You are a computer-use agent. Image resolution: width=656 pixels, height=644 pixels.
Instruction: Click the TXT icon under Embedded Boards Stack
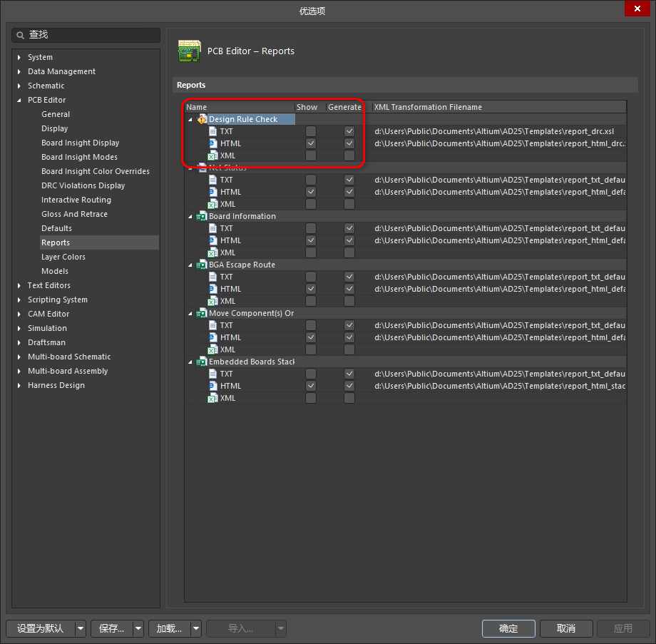213,374
